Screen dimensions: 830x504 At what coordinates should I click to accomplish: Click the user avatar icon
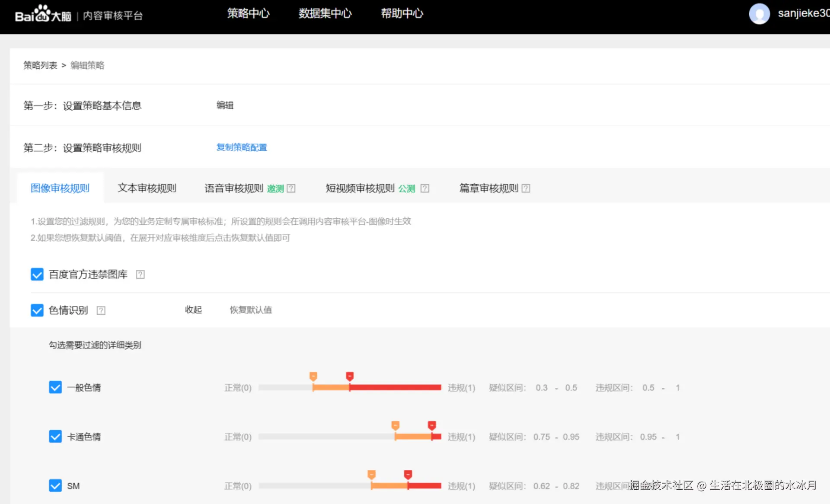click(x=759, y=14)
